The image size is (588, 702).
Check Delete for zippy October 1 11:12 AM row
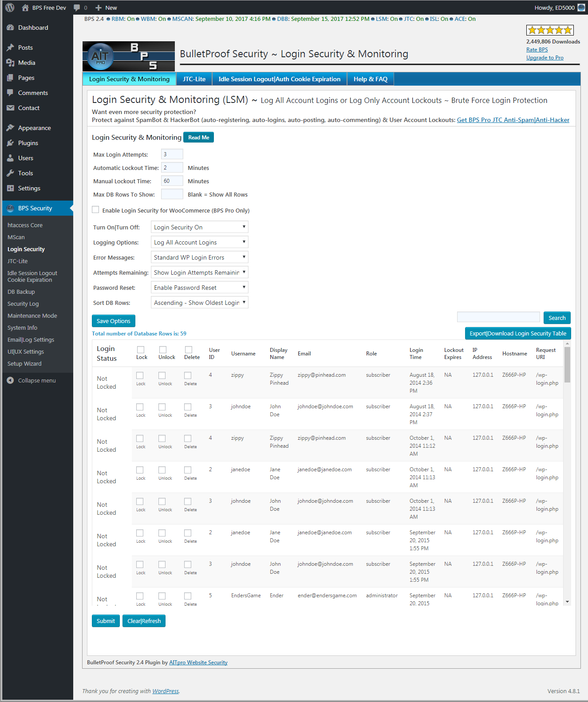tap(188, 438)
